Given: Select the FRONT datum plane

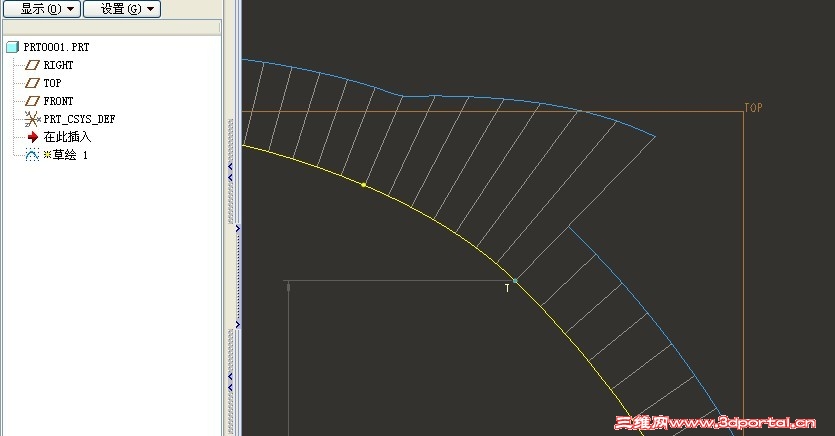Looking at the screenshot, I should point(58,101).
